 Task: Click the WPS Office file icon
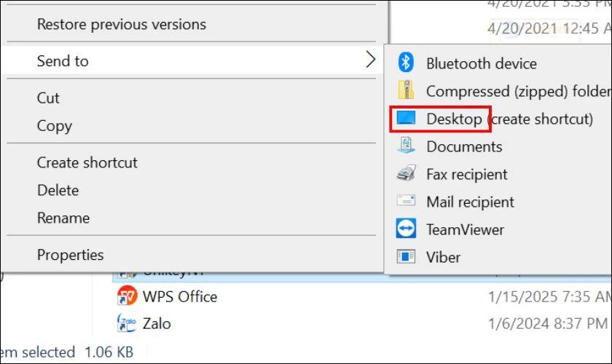[x=127, y=296]
